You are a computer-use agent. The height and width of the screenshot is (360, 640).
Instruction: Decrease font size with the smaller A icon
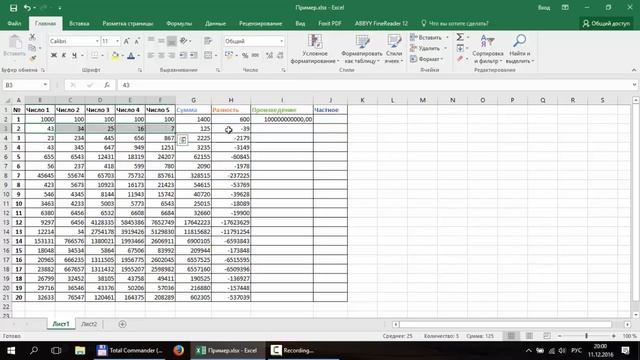[x=137, y=41]
